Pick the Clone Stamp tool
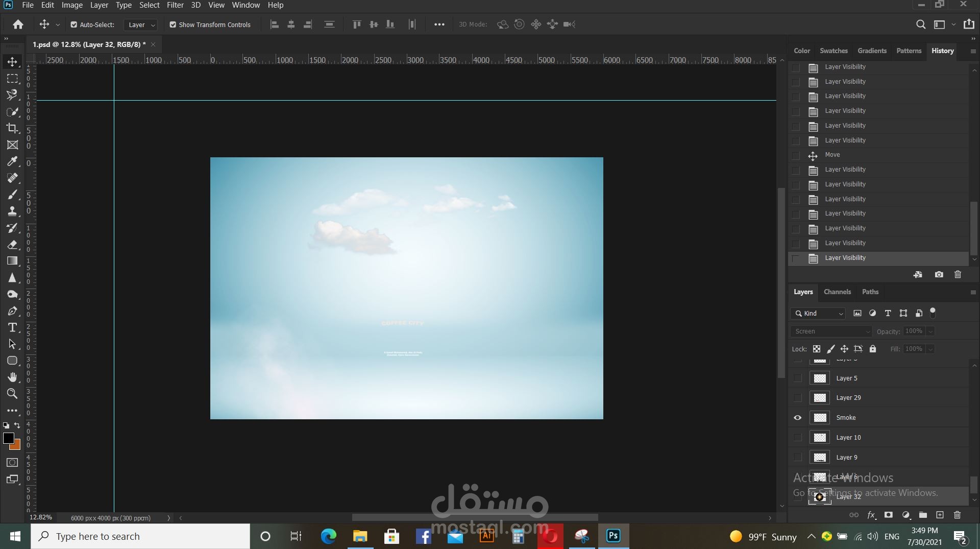 [12, 211]
